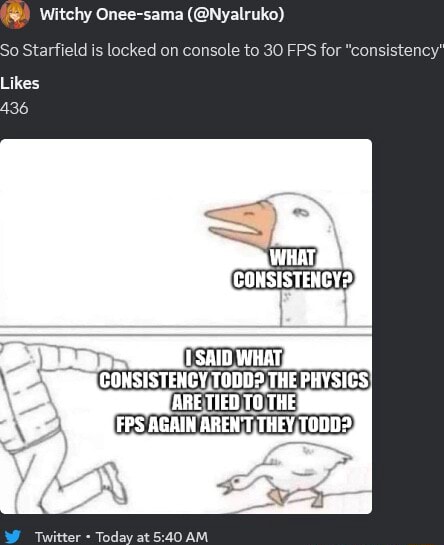Click the goose's orange beak in top panel
This screenshot has height=545, width=444.
tap(241, 222)
